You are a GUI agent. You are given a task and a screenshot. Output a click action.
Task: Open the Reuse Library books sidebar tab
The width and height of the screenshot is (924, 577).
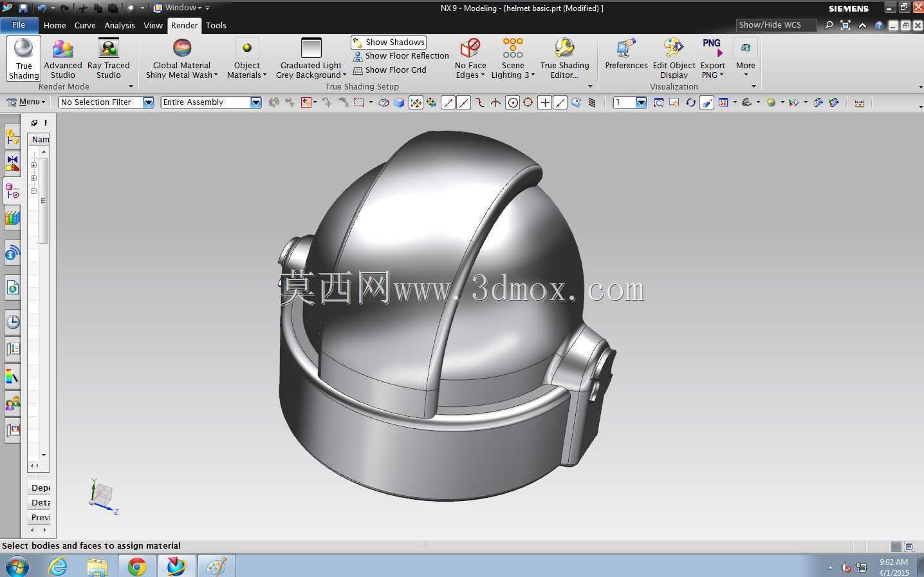(12, 218)
